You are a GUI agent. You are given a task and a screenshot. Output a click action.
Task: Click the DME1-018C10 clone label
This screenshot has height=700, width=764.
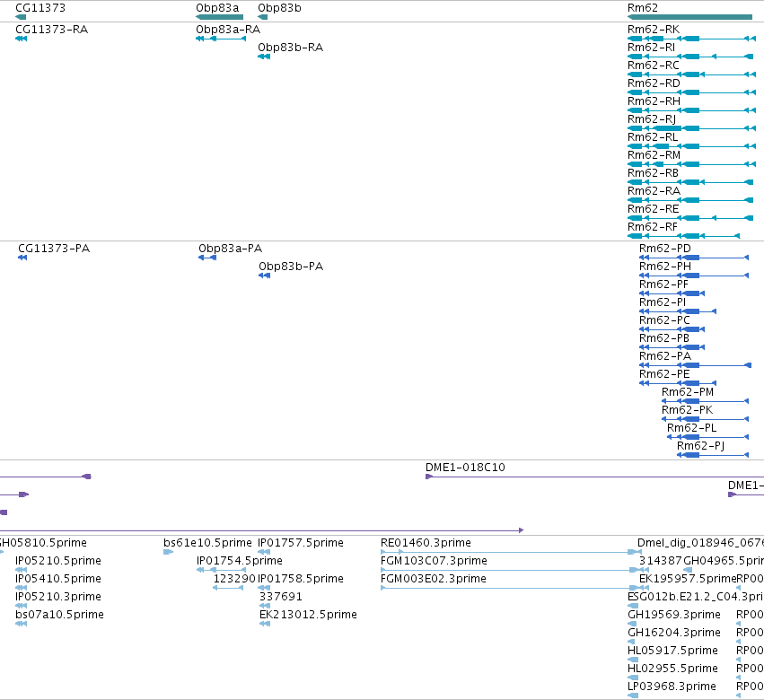point(465,468)
